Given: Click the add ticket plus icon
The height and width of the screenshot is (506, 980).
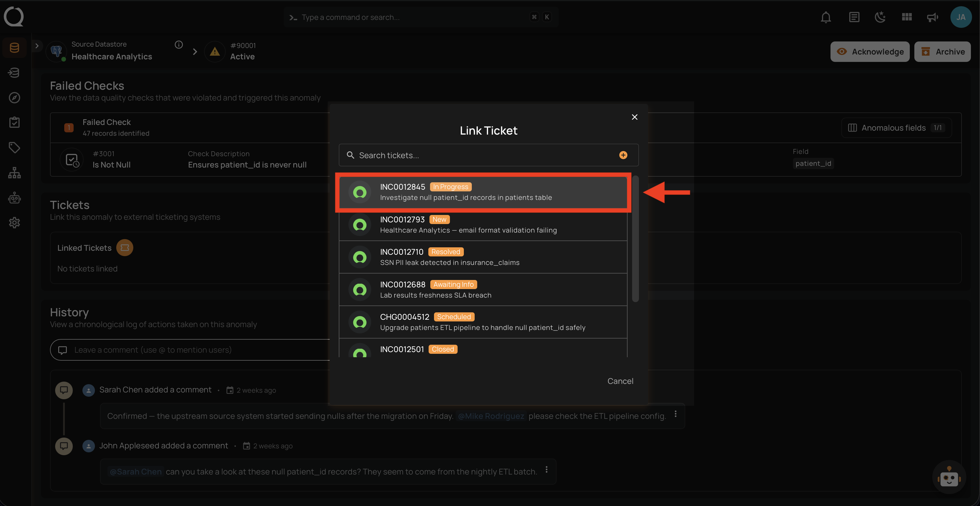Looking at the screenshot, I should coord(623,155).
